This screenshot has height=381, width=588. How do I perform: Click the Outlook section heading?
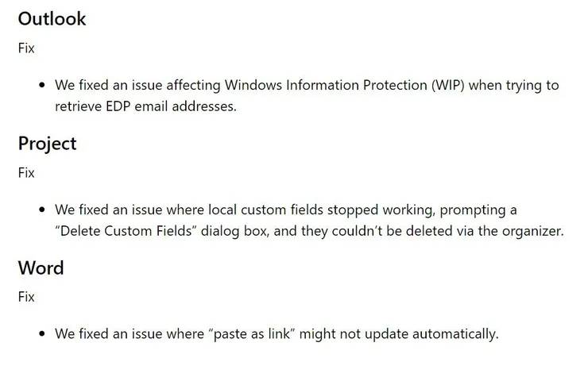52,18
